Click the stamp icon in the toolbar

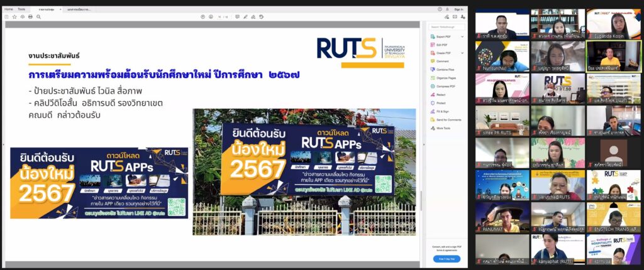(x=261, y=17)
